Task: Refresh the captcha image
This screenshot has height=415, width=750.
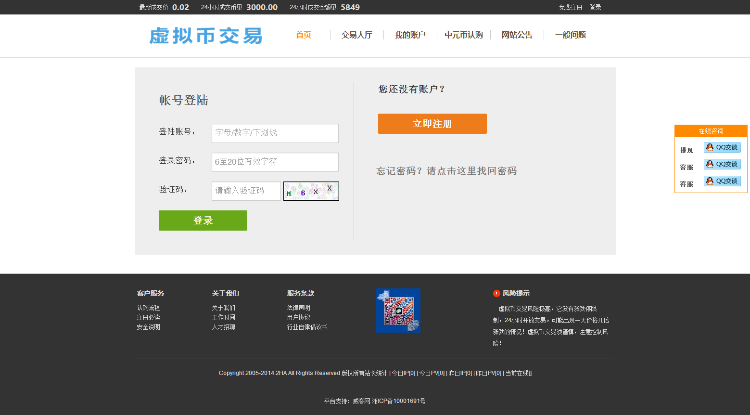Action: click(311, 191)
